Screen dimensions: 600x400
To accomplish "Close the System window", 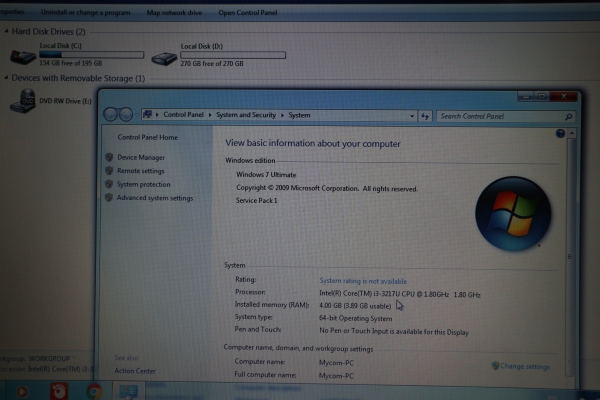I will tap(564, 96).
